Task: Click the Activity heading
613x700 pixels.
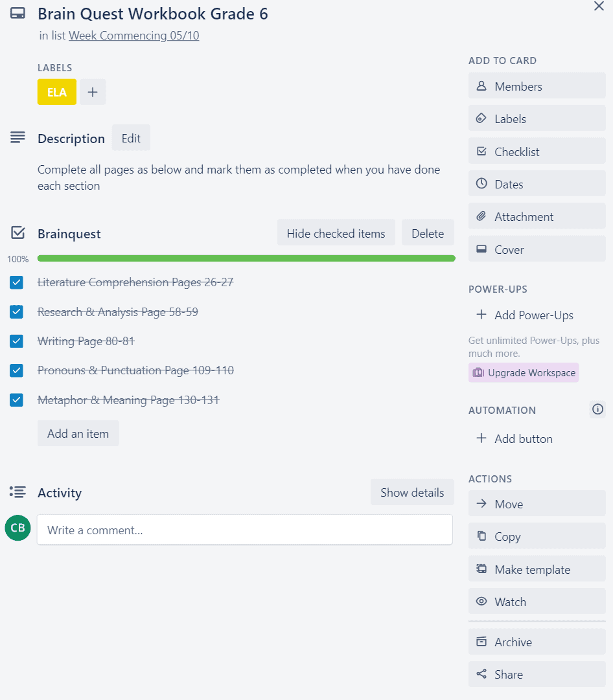Action: click(60, 493)
